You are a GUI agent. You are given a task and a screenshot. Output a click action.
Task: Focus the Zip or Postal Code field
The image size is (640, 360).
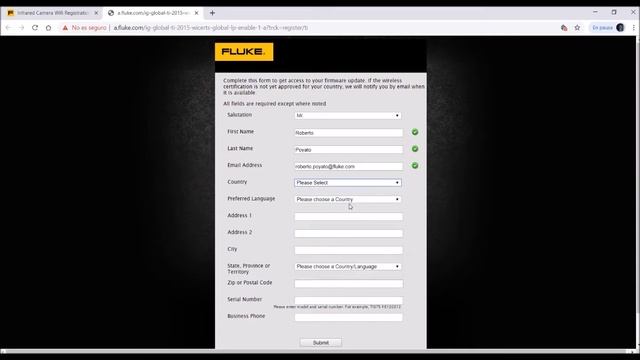349,283
